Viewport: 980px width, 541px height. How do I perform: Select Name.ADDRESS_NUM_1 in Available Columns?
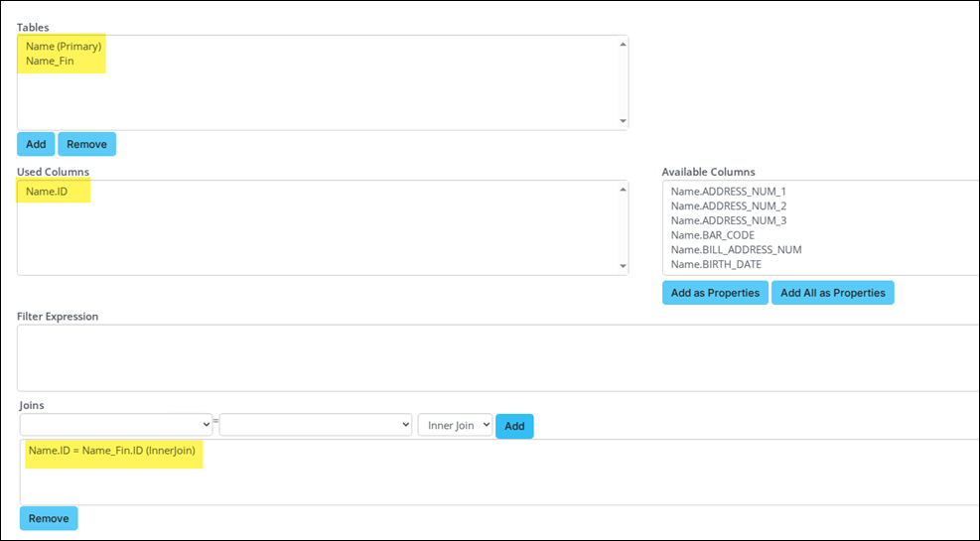(x=728, y=191)
